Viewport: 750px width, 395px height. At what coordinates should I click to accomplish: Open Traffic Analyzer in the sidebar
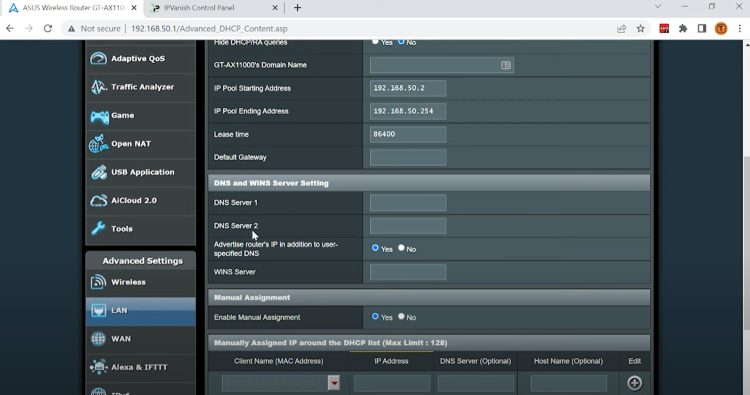[x=140, y=87]
